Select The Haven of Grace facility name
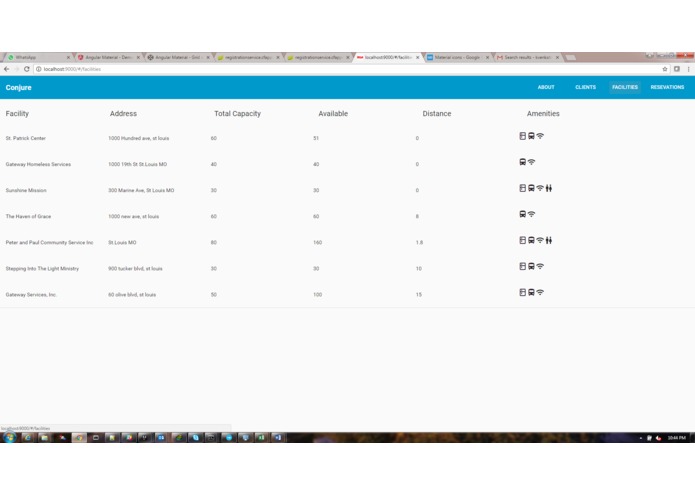 point(28,217)
